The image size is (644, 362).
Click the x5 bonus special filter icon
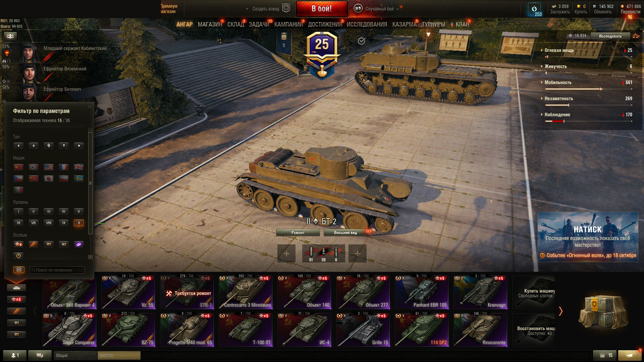coord(18,244)
